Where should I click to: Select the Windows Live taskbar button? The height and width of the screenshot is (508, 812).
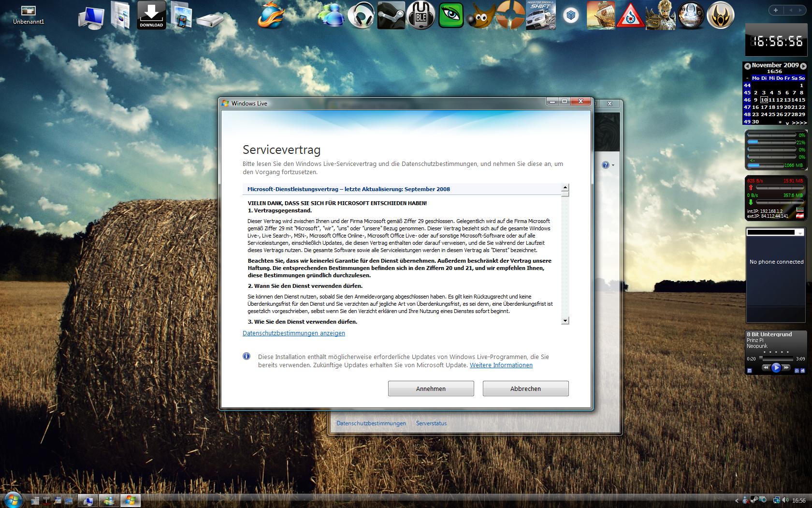click(x=130, y=500)
